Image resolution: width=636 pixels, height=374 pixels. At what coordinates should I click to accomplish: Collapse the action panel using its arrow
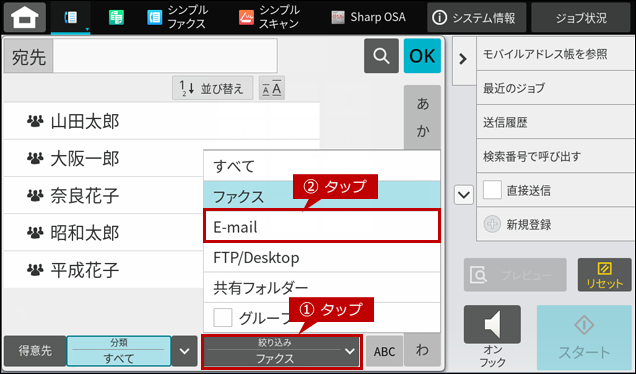tap(463, 59)
